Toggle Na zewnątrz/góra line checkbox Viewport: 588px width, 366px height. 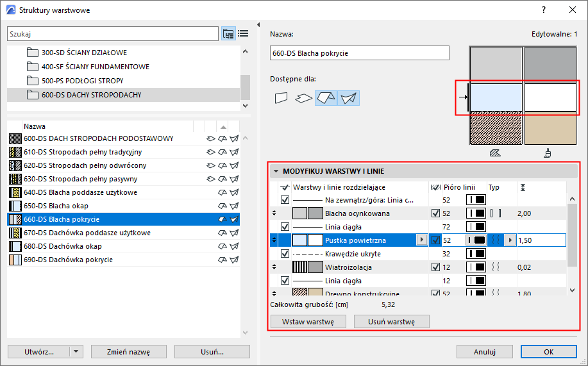285,200
